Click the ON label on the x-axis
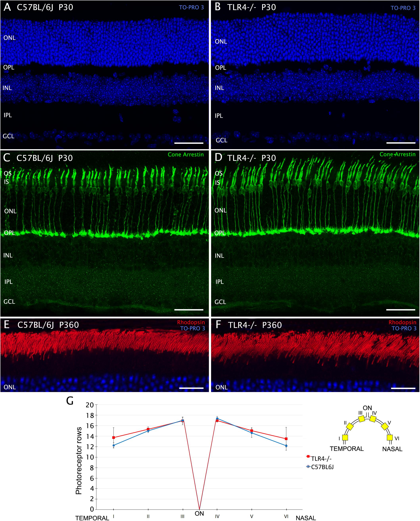Screen dimensions: 420x521 click(x=199, y=513)
